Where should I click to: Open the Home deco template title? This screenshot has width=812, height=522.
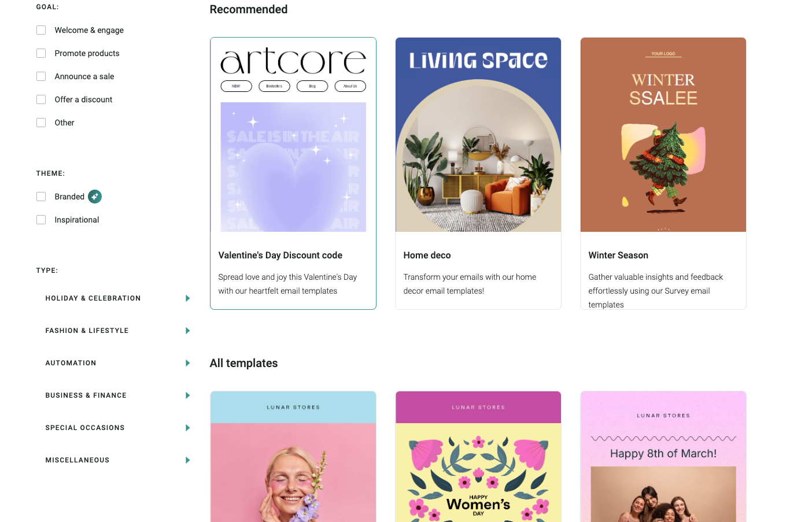(427, 255)
